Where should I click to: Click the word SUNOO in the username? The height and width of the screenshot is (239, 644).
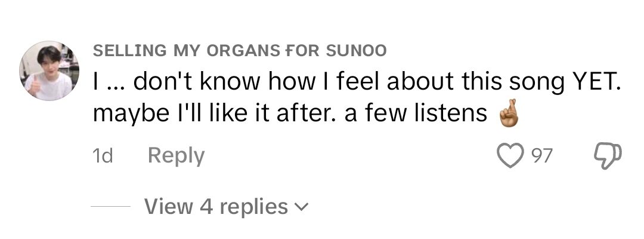point(357,51)
